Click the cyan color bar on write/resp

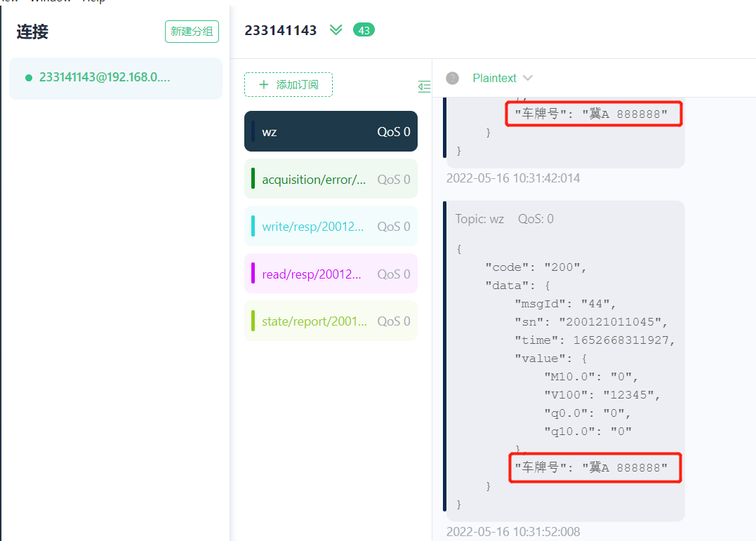[x=253, y=226]
